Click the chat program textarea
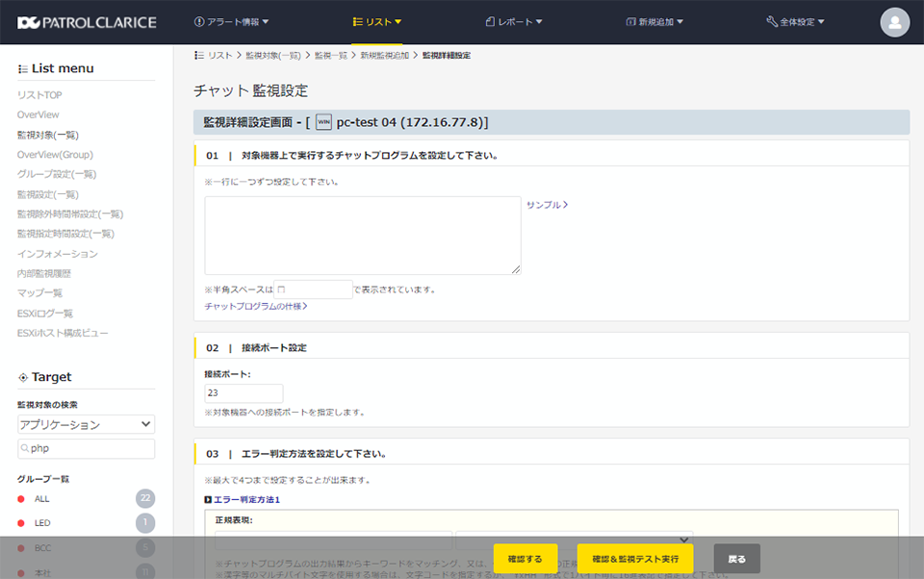The height and width of the screenshot is (579, 924). tap(363, 236)
